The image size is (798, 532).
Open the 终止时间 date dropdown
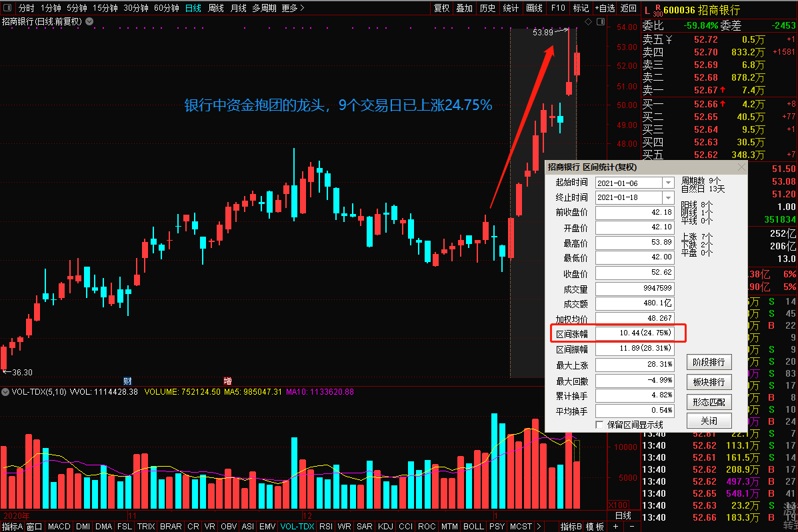click(x=668, y=197)
